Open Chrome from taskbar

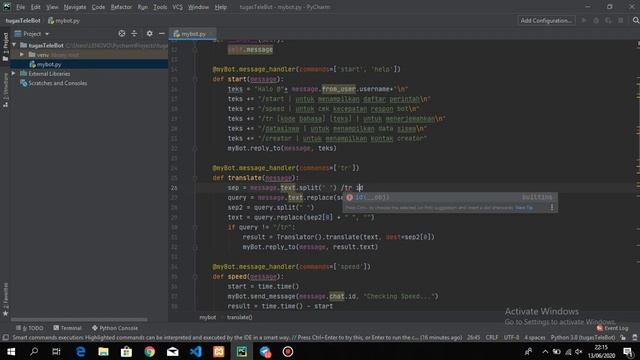(149, 351)
